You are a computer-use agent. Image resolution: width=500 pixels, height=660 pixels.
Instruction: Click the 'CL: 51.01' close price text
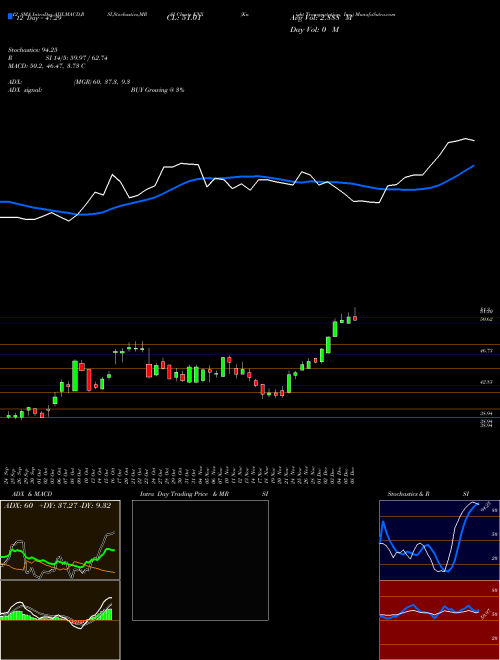[185, 18]
